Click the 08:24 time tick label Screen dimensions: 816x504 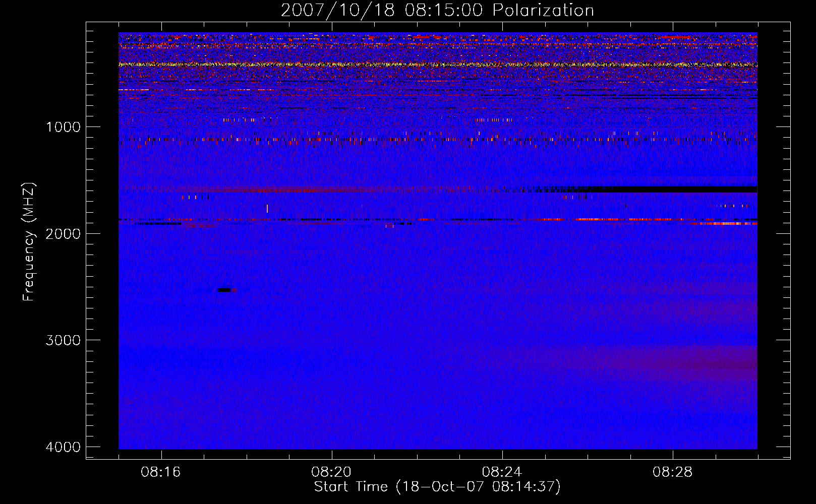[502, 472]
